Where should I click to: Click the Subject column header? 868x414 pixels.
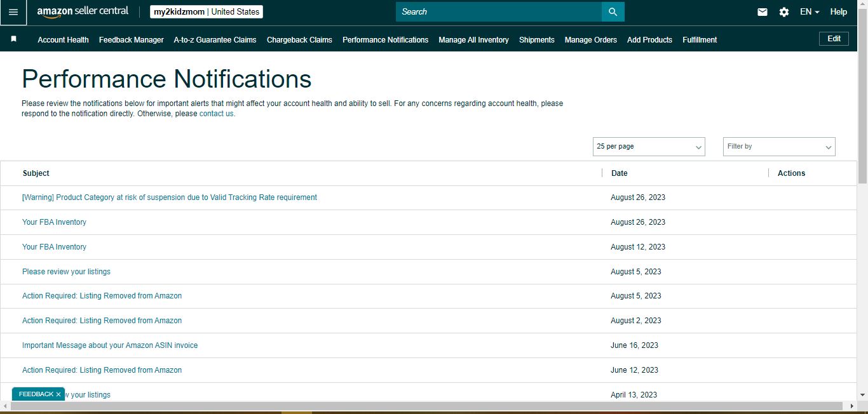(36, 173)
